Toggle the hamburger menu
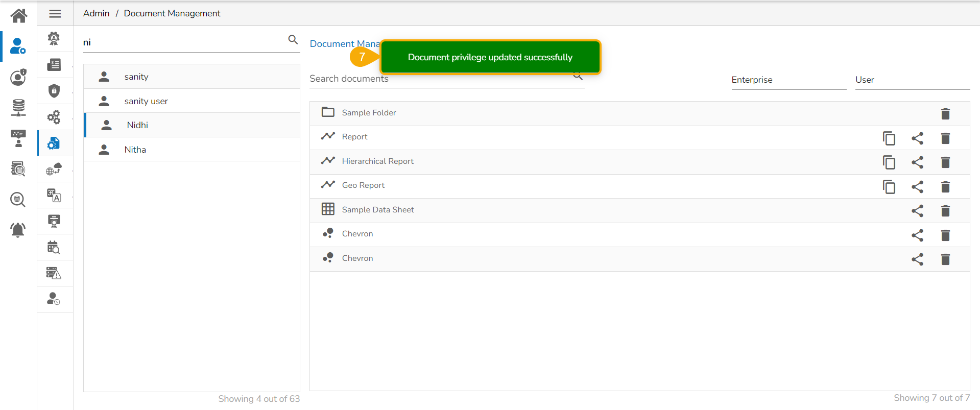Viewport: 980px width, 410px height. [55, 14]
